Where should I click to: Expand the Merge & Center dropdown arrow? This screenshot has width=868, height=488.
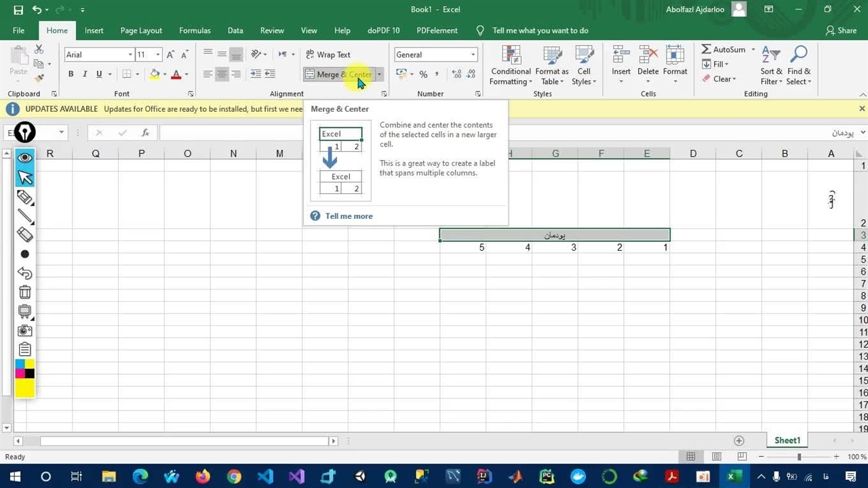click(x=379, y=74)
